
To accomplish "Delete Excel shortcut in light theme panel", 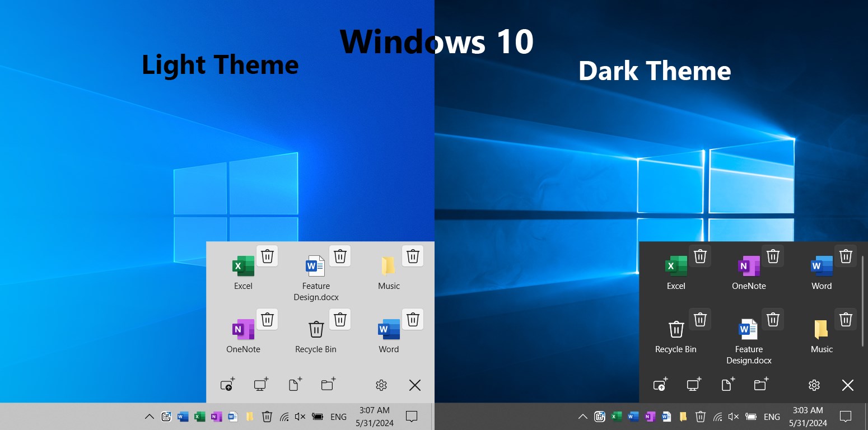I will pos(267,256).
